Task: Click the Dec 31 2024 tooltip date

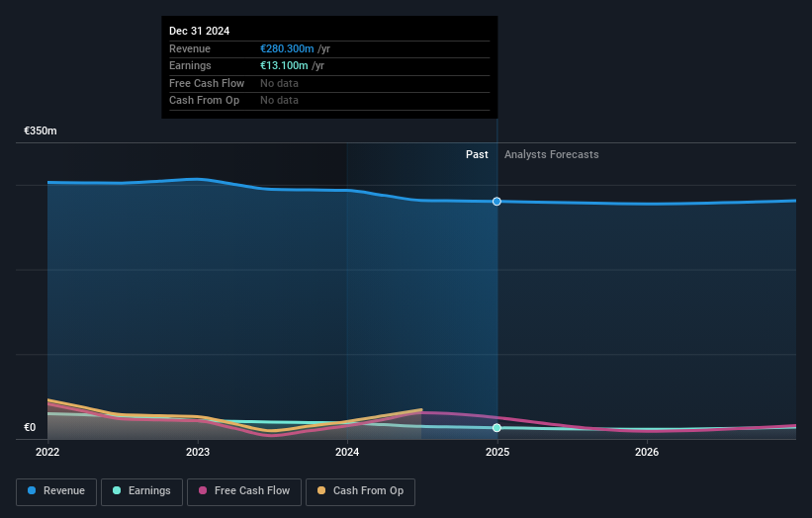Action: click(x=200, y=31)
